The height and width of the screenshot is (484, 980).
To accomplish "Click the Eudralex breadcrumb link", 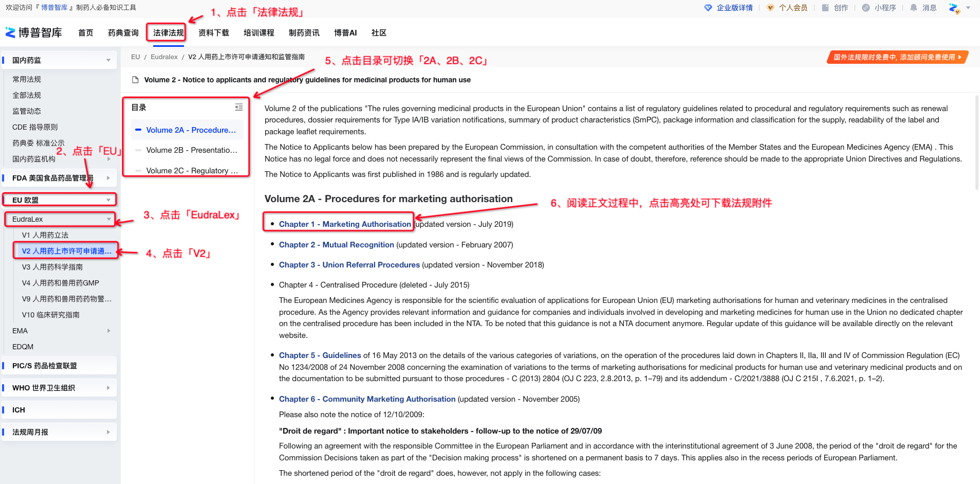I will pos(164,57).
